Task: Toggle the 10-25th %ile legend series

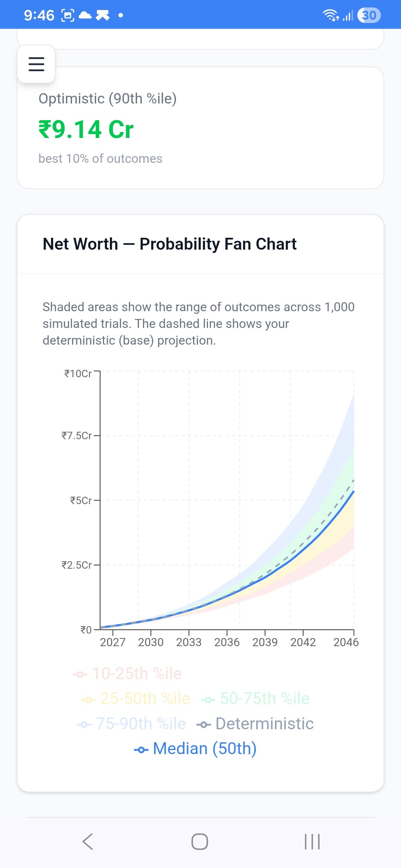Action: pos(128,674)
